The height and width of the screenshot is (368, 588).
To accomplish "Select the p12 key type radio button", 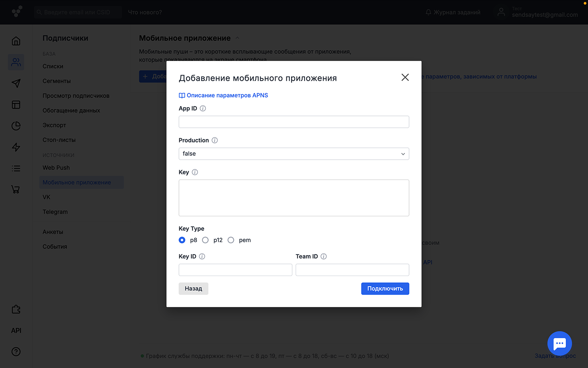I will tap(205, 240).
